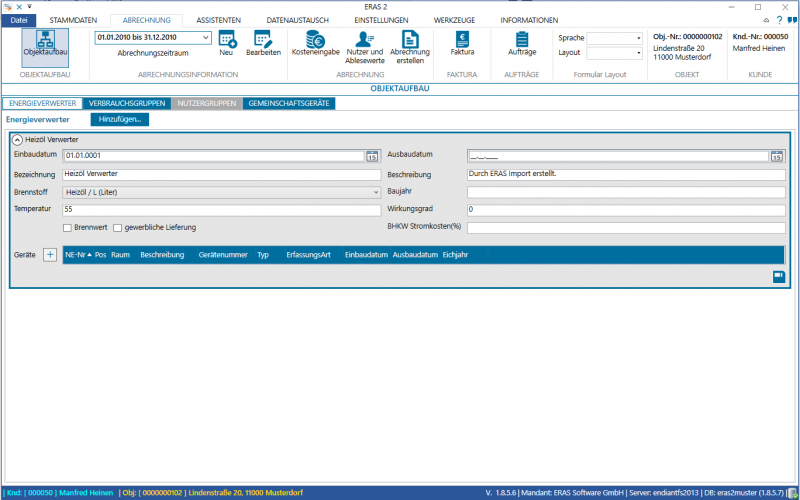The height and width of the screenshot is (500, 800).
Task: Select the ABRECHNUNG ribbon tab
Action: (x=146, y=20)
